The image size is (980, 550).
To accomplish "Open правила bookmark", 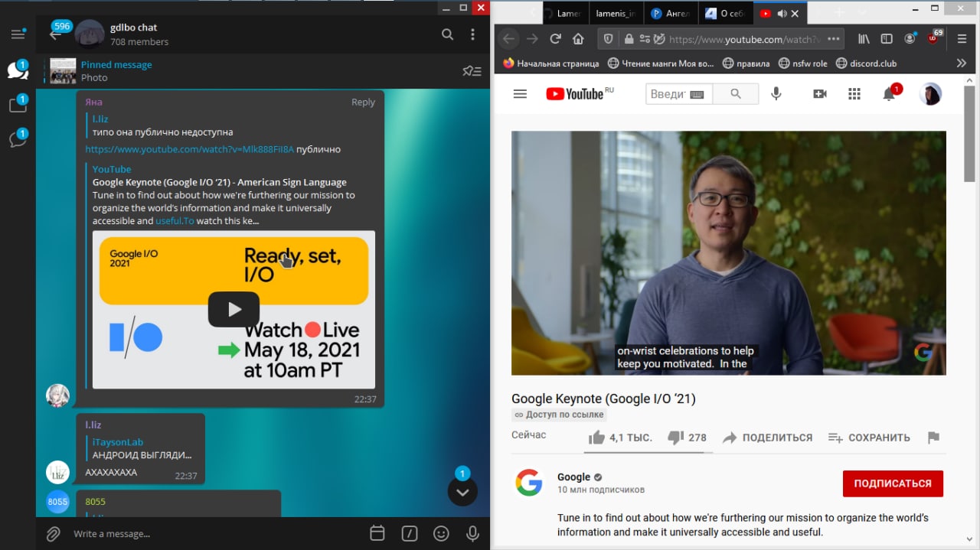I will coord(746,63).
